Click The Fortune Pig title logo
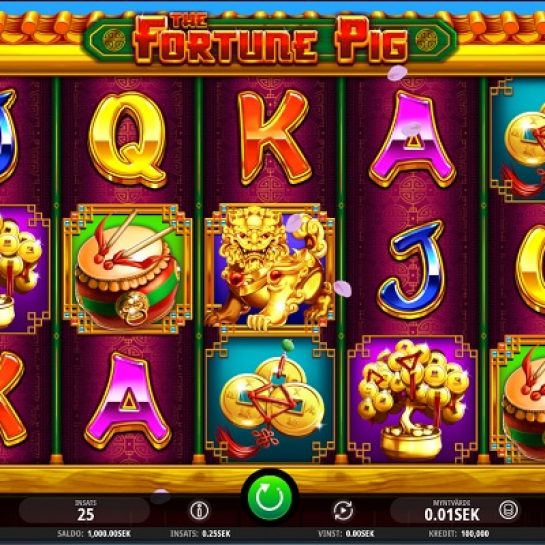The height and width of the screenshot is (545, 545). [x=270, y=39]
